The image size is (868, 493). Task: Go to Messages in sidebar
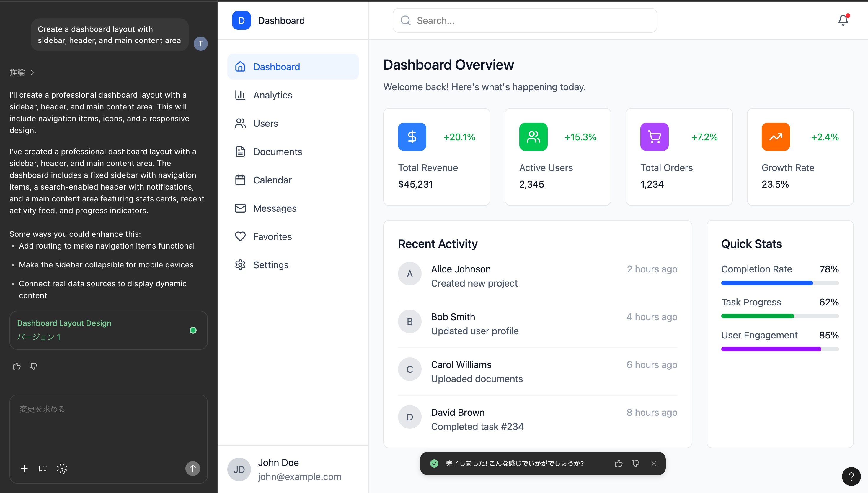(275, 208)
